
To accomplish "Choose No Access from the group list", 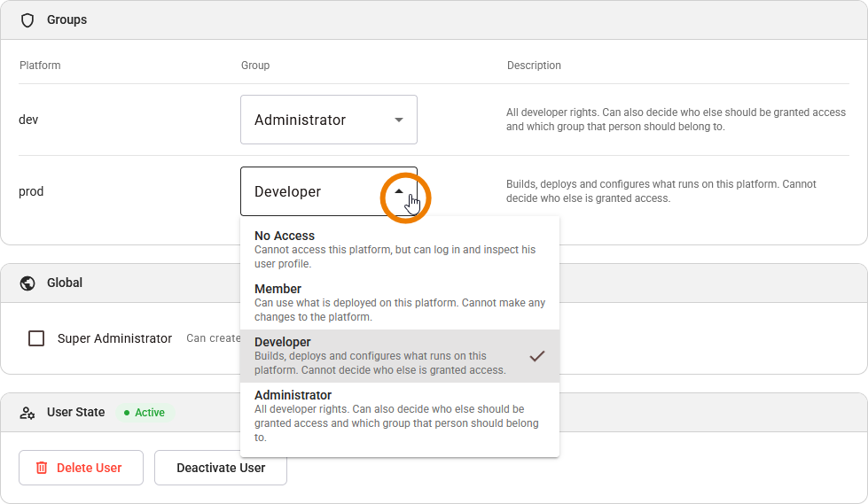I will pyautogui.click(x=400, y=249).
